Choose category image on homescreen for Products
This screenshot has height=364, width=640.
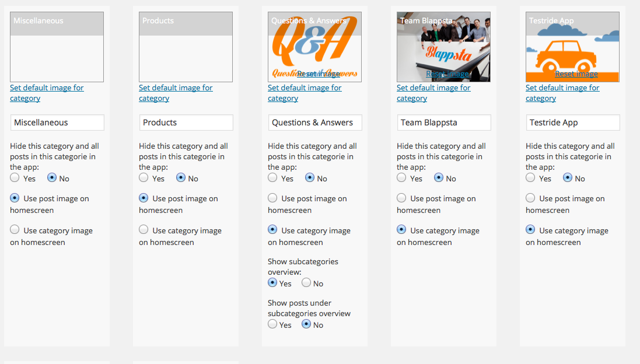pos(144,229)
